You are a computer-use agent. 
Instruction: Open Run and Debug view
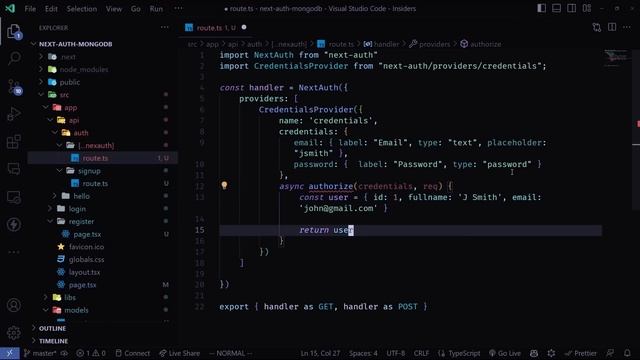pyautogui.click(x=14, y=114)
